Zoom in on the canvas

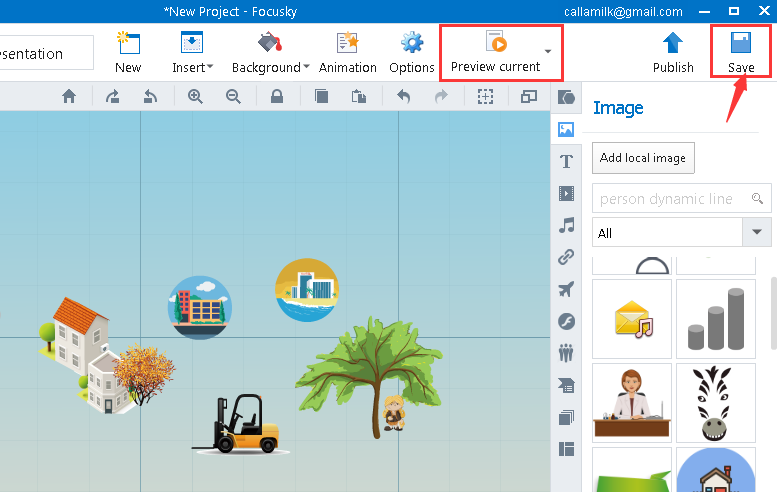click(195, 96)
